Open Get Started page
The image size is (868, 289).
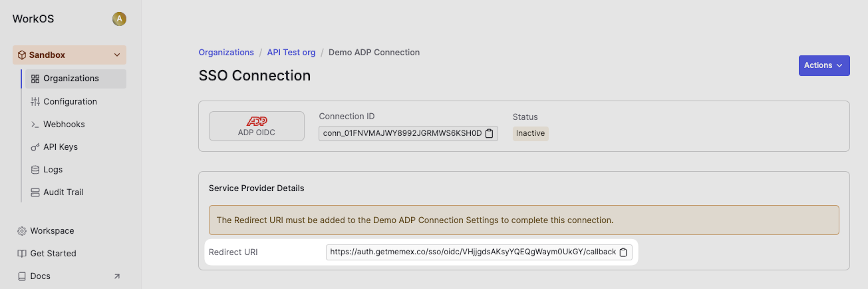(53, 254)
